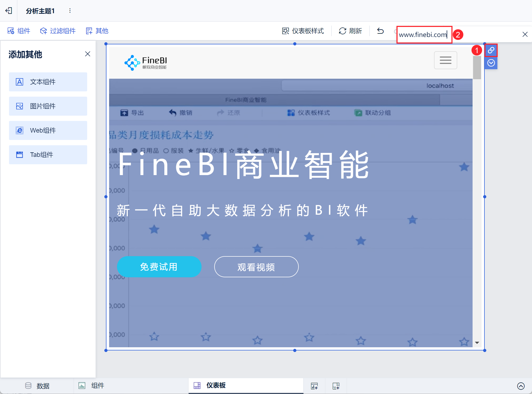Add a 图片组件
The image size is (532, 394).
tap(48, 106)
